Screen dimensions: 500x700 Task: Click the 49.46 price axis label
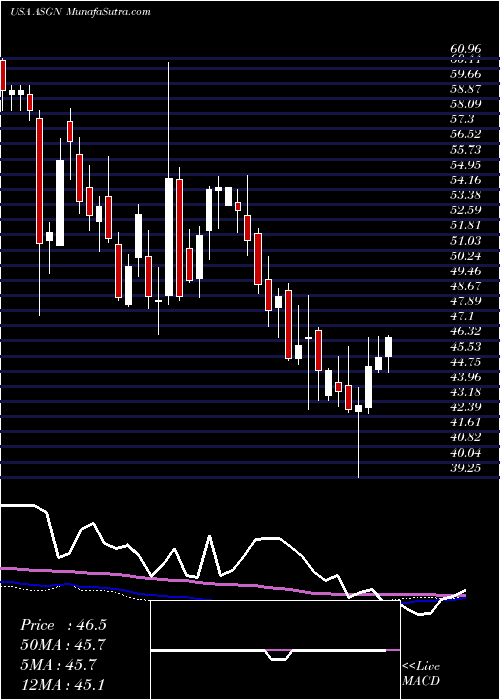click(x=466, y=271)
